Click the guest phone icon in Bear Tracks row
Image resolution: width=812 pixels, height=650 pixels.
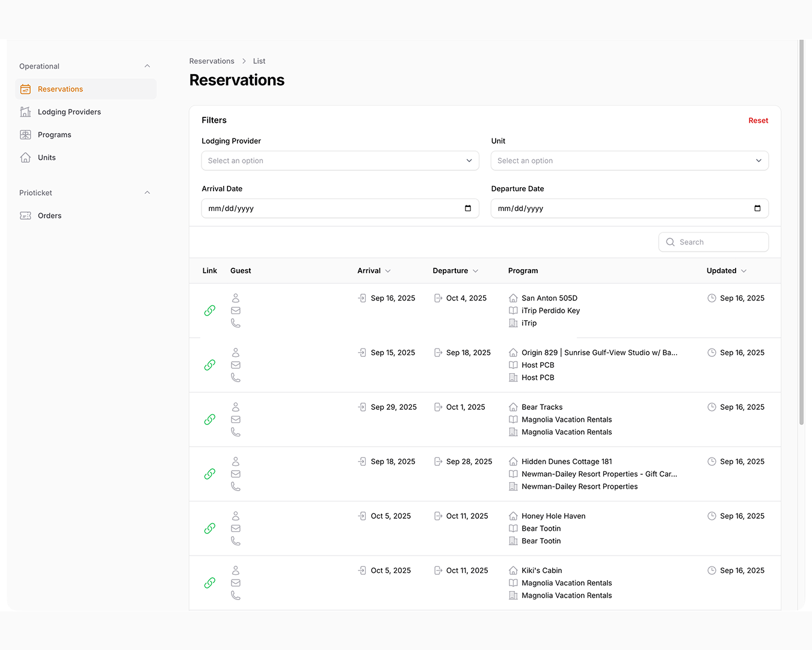236,432
